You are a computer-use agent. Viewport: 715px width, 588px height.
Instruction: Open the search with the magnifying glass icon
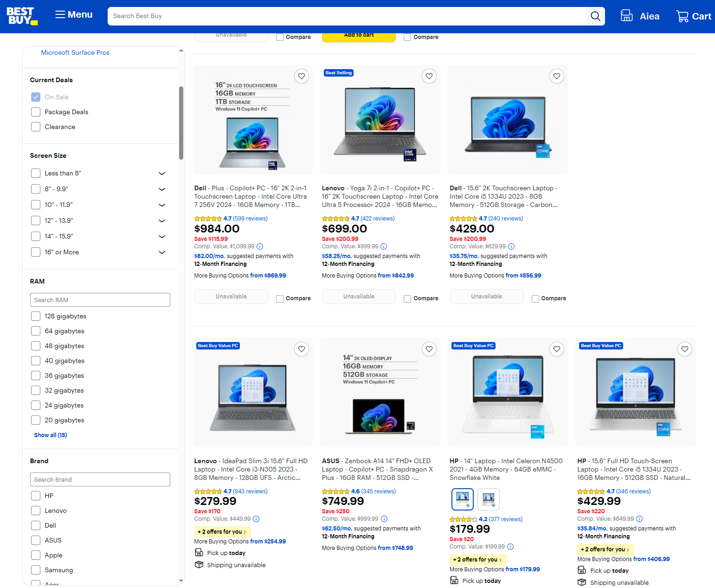[595, 16]
